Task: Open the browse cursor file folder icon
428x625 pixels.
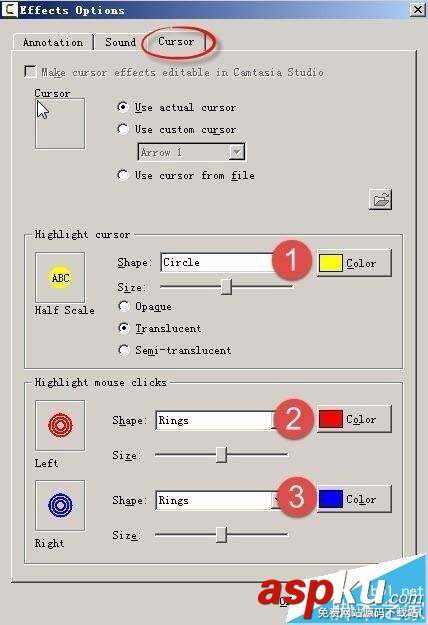Action: (380, 199)
